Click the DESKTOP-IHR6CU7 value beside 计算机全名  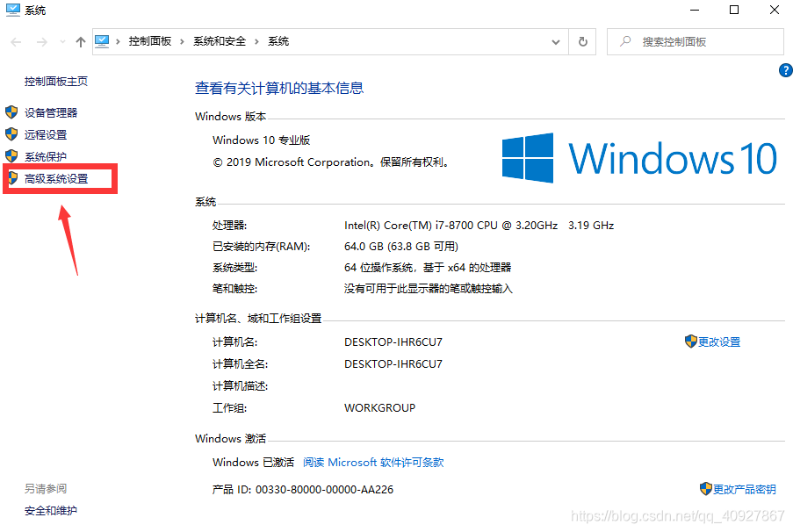[393, 364]
